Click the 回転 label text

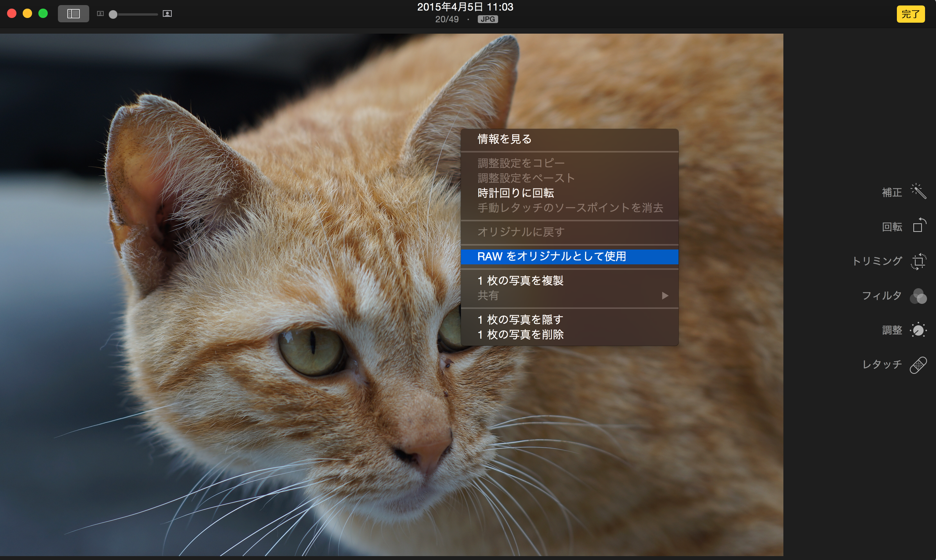[892, 227]
